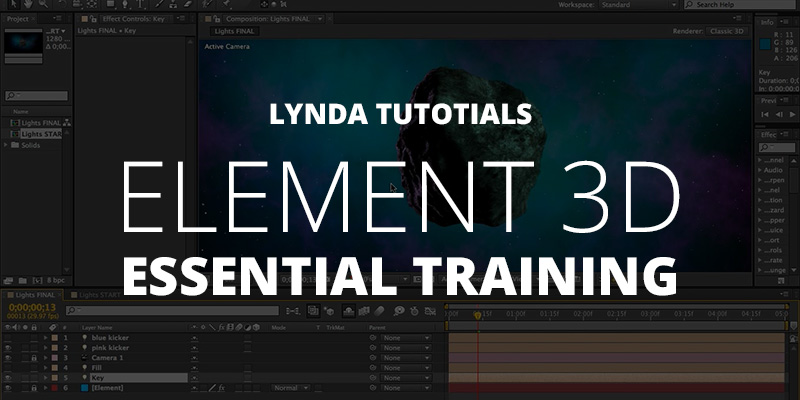Select the Eraser tool

point(187,4)
